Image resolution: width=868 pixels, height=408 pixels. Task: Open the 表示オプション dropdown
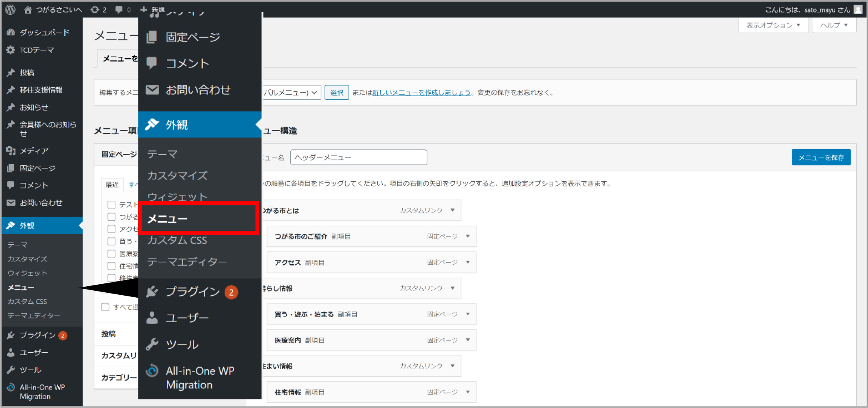(x=773, y=25)
